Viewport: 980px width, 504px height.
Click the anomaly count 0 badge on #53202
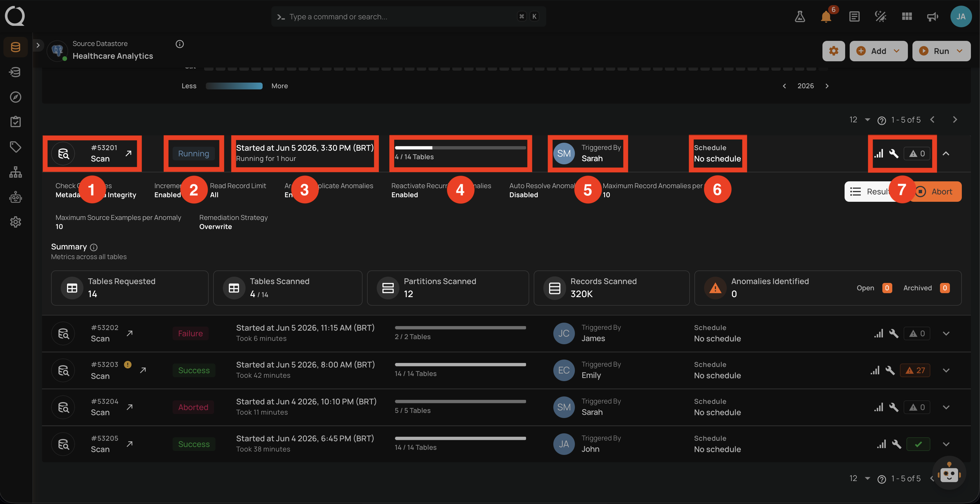tap(917, 334)
